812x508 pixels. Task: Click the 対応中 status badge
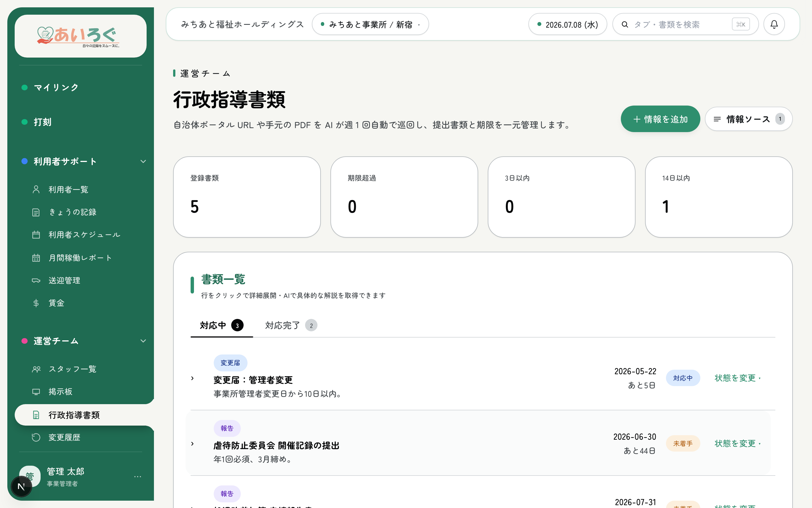[x=683, y=378]
